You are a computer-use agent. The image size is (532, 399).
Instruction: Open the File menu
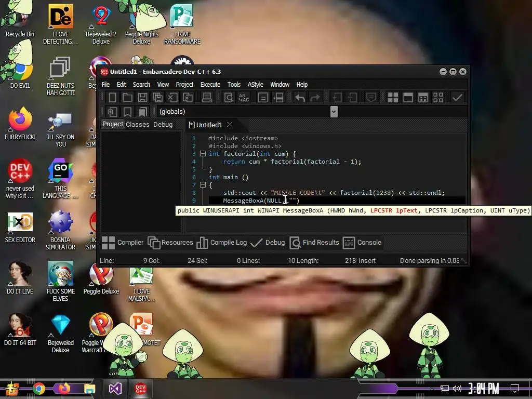click(105, 85)
